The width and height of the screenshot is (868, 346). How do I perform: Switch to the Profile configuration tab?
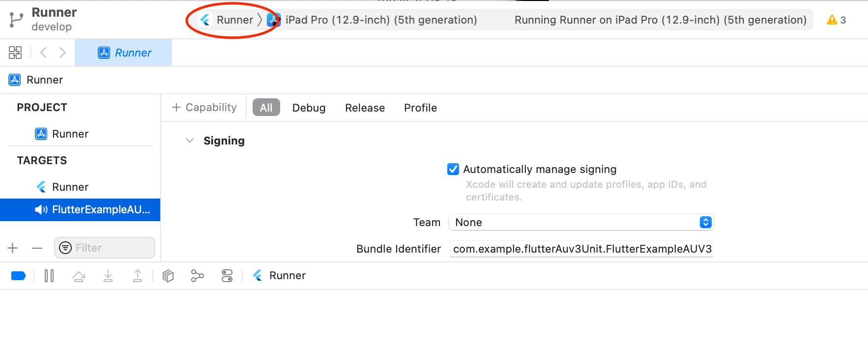coord(420,108)
